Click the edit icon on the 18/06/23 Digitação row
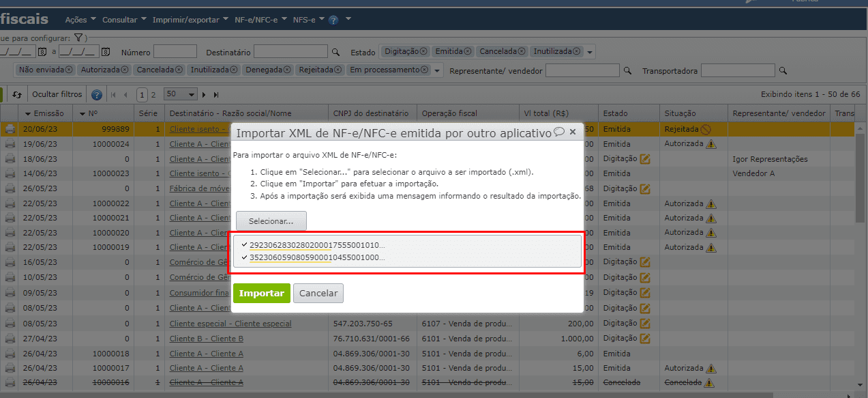This screenshot has height=398, width=868. [645, 159]
